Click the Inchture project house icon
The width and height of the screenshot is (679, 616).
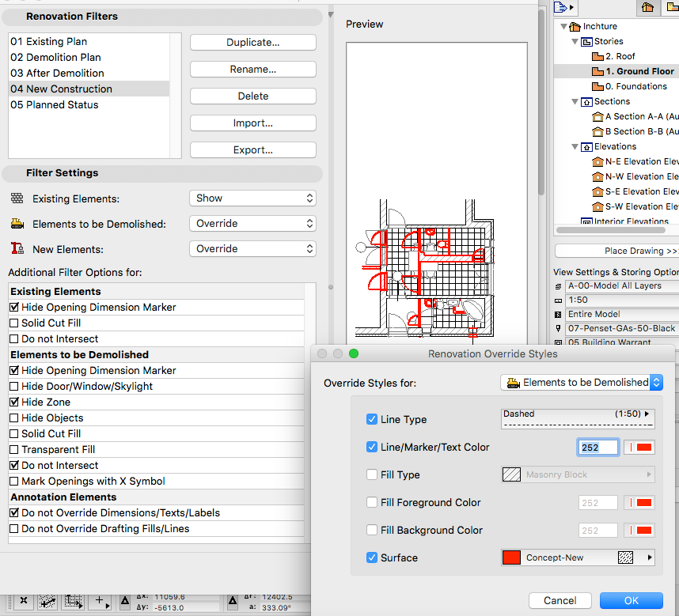tap(575, 26)
